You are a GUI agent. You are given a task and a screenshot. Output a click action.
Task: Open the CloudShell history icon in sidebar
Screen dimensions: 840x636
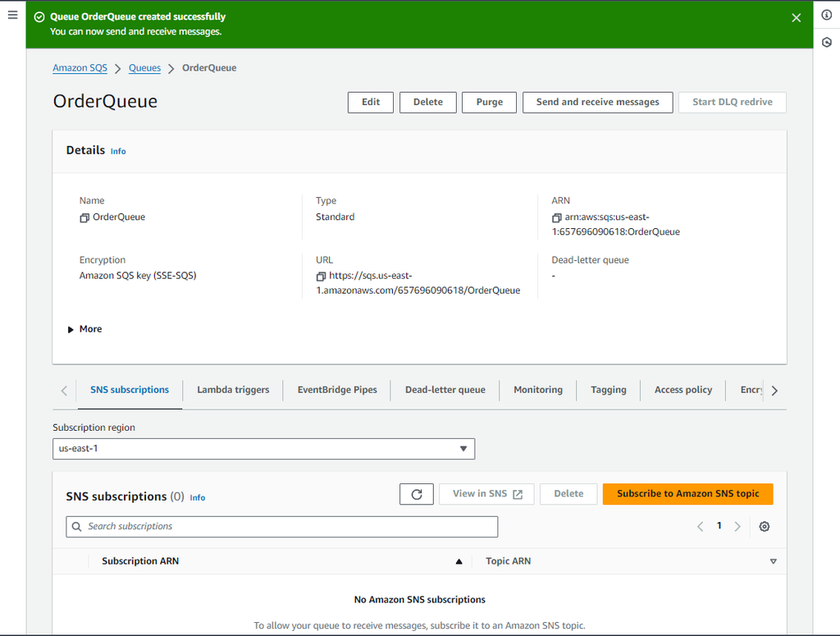(827, 41)
